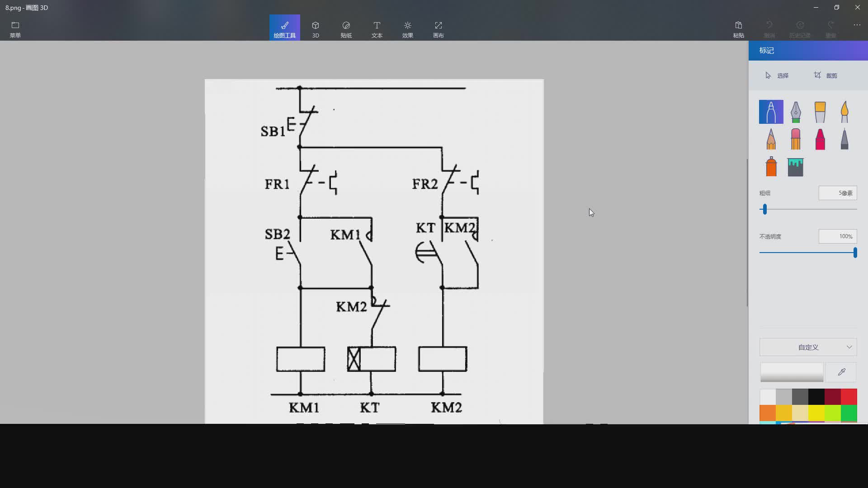Select the spray can tool
Image resolution: width=868 pixels, height=488 pixels.
click(771, 166)
